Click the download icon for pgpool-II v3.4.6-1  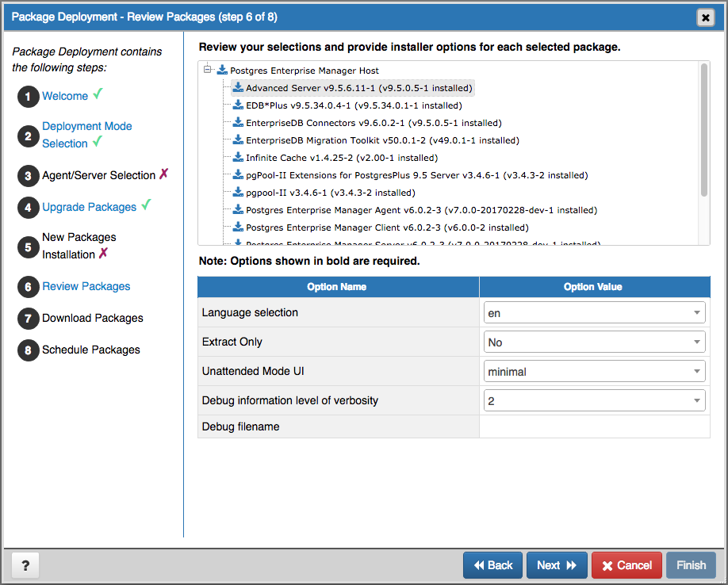[238, 193]
